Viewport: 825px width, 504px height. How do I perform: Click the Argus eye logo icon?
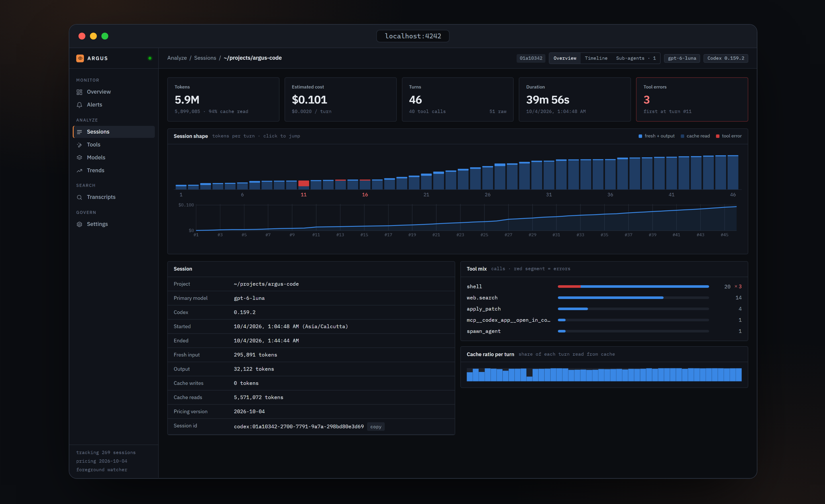pyautogui.click(x=80, y=58)
